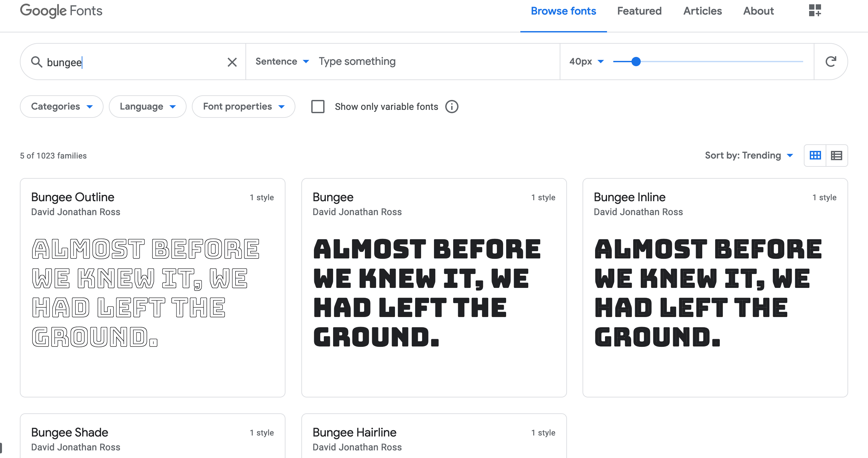Open the Sentence preview type dropdown

tap(282, 61)
